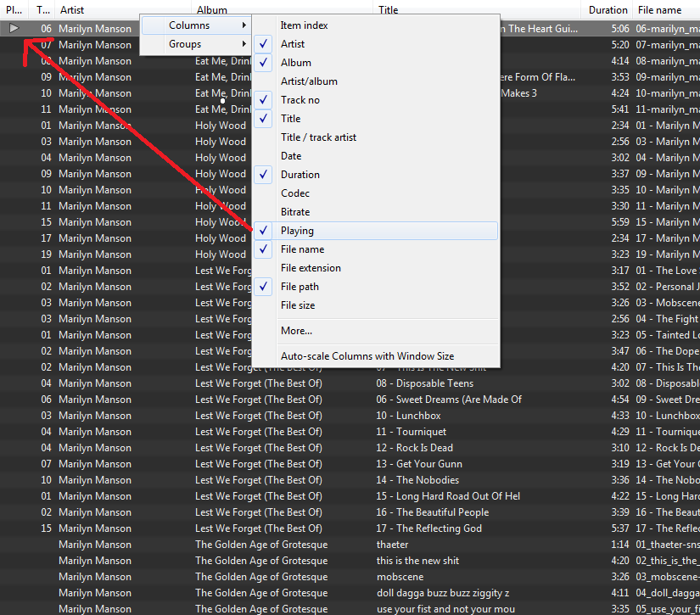The width and height of the screenshot is (700, 615).
Task: Toggle the Playing column option
Action: point(375,231)
